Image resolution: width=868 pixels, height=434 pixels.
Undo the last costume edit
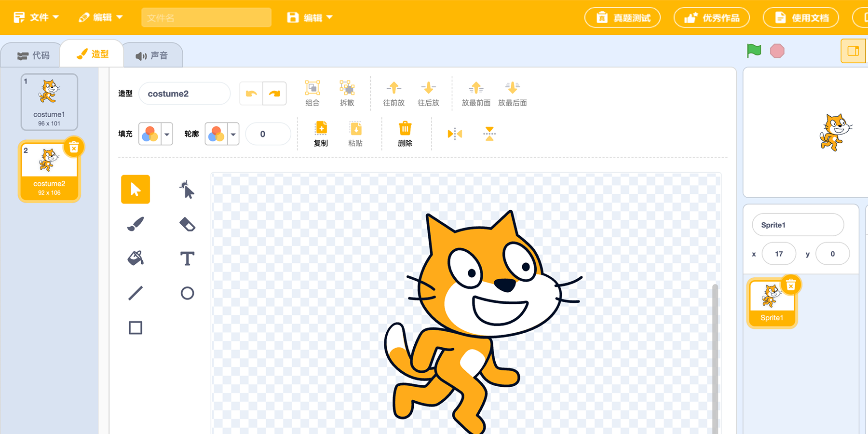point(251,94)
